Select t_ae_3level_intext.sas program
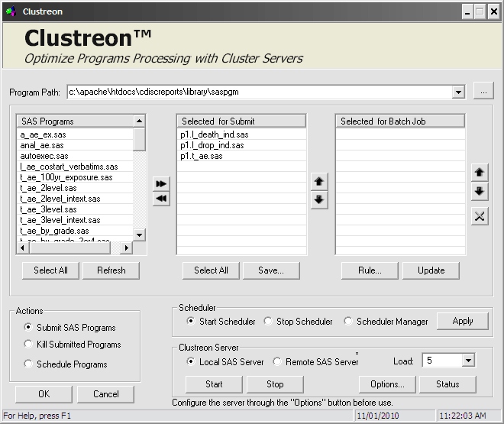This screenshot has width=504, height=424. coord(75,220)
